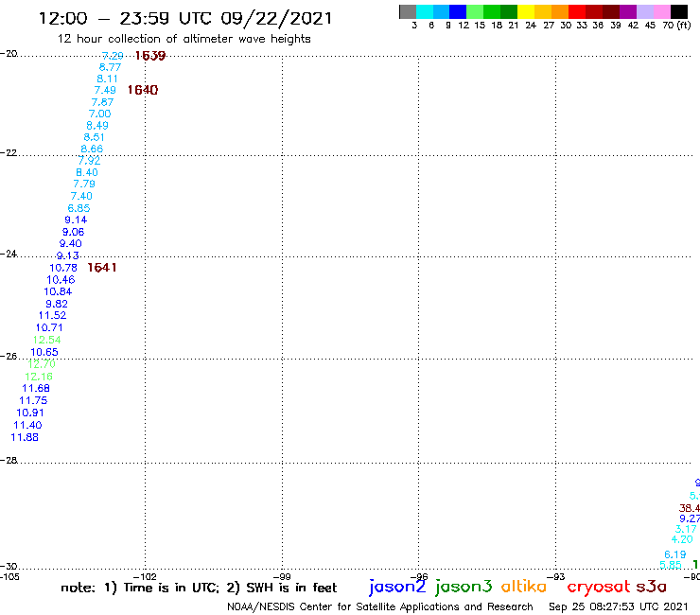Select the 8.51 wave height reading
Screen dimensions: 700x615
click(95, 137)
